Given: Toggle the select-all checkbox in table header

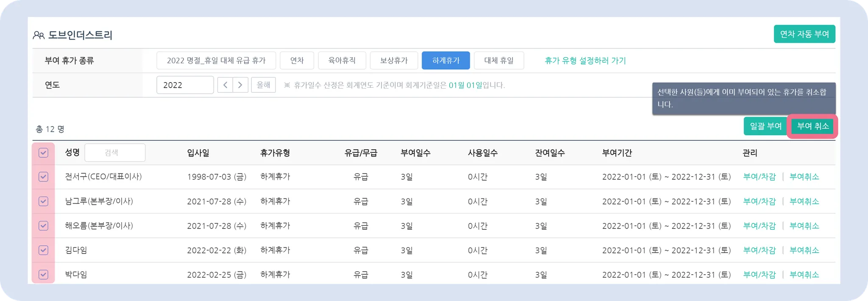Looking at the screenshot, I should (43, 153).
